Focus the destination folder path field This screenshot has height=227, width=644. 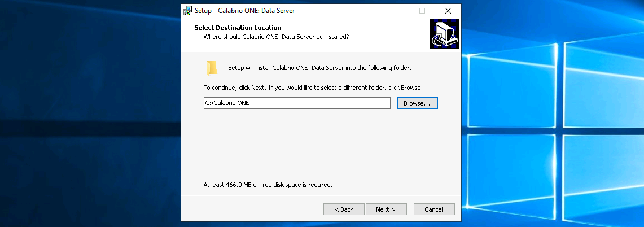point(297,103)
